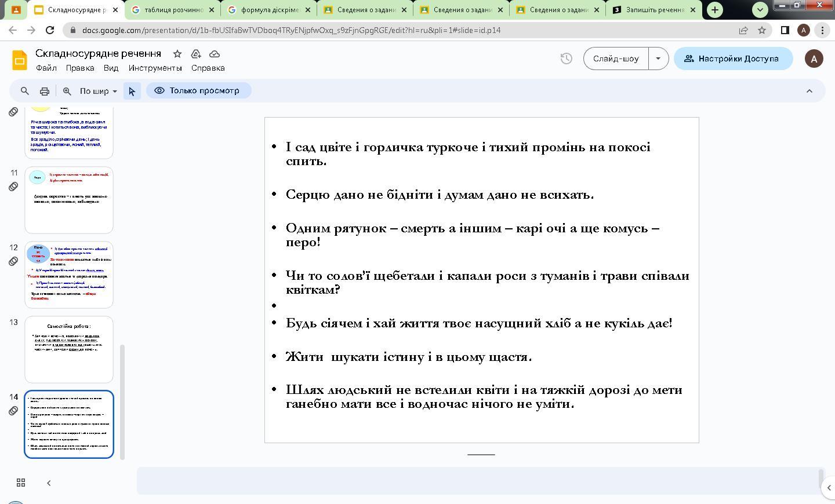Open Настройки Доступа sharing settings
The width and height of the screenshot is (835, 504).
pyautogui.click(x=733, y=59)
